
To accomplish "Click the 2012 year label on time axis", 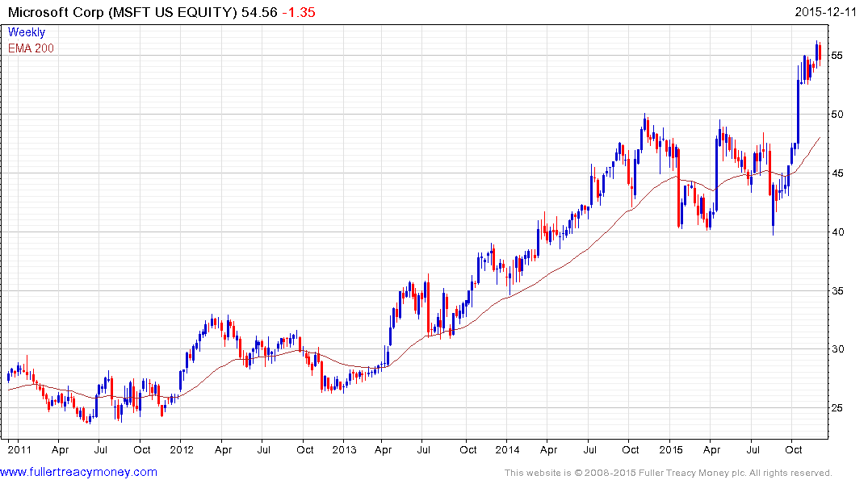I will coord(181,449).
